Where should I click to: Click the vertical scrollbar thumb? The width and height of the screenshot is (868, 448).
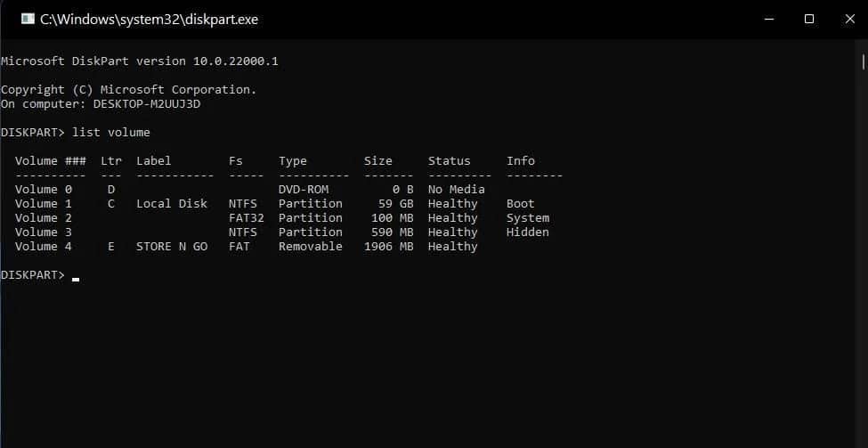click(x=864, y=60)
